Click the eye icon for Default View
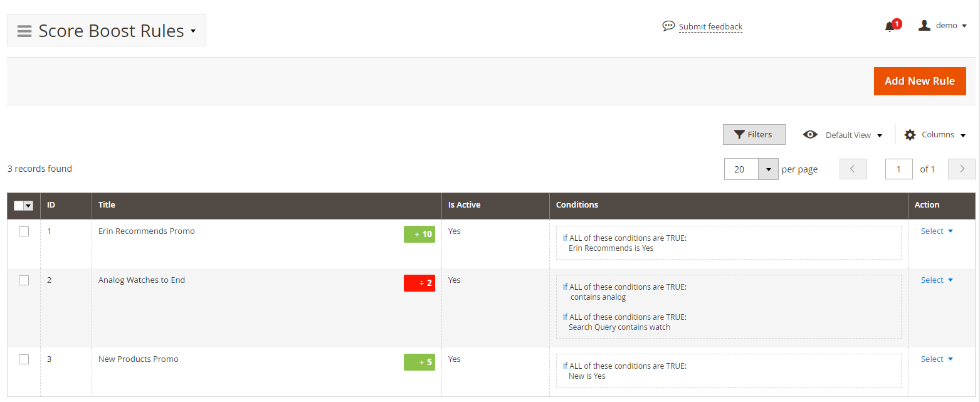This screenshot has width=980, height=402. click(810, 135)
